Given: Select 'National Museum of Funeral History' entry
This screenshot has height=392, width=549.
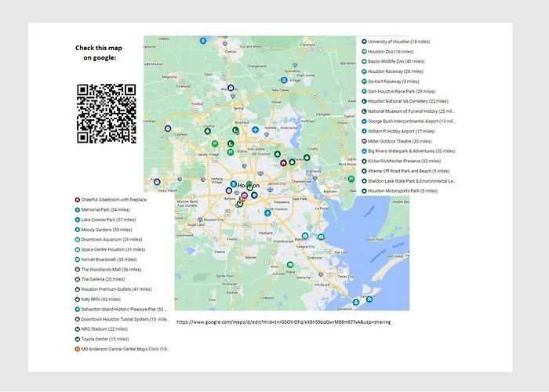Looking at the screenshot, I should point(412,111).
